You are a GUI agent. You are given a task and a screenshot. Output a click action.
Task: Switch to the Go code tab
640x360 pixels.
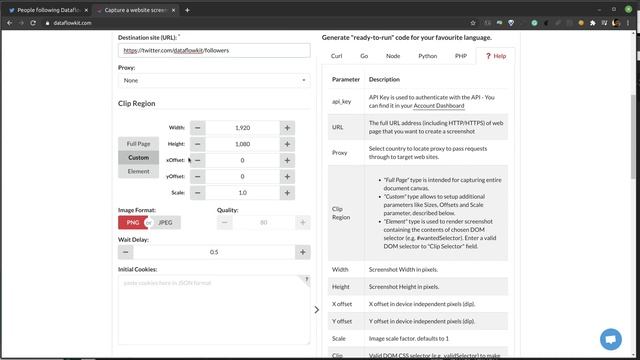coord(364,56)
